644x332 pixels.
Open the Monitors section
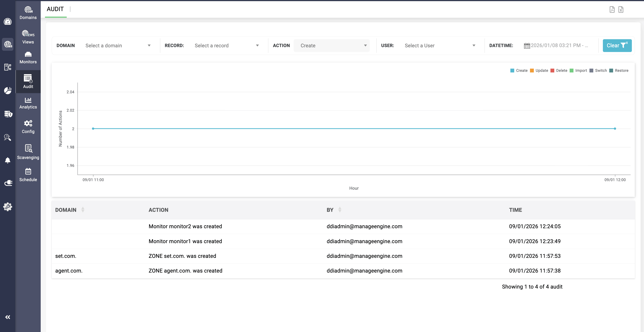(x=28, y=58)
